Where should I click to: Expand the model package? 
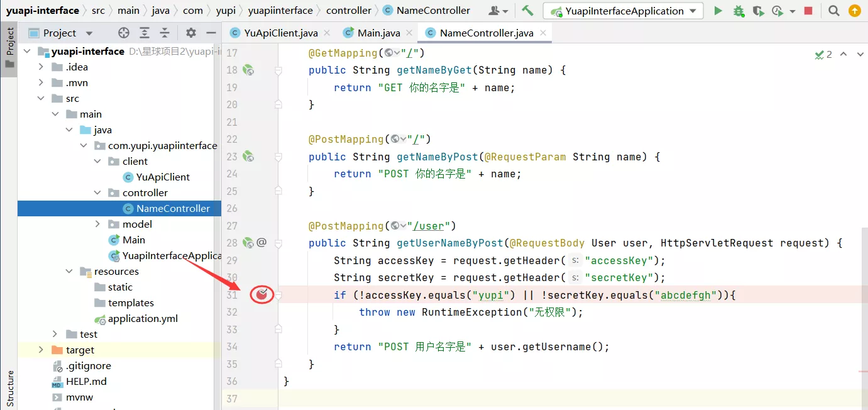97,224
